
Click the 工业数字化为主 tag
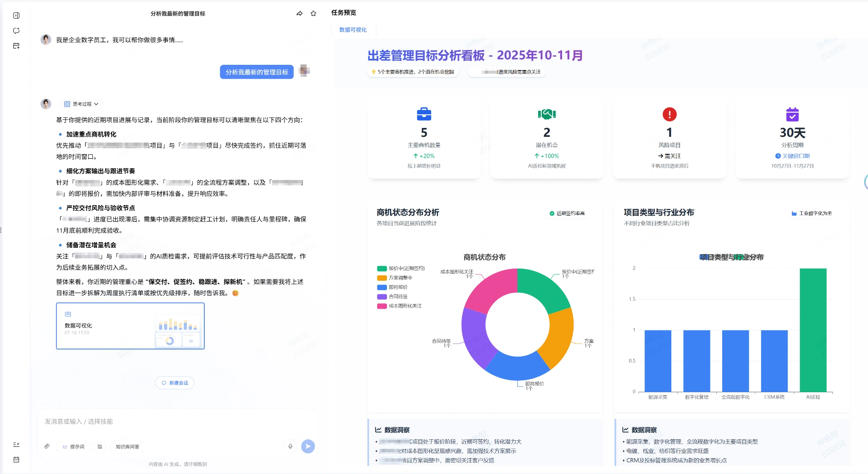pyautogui.click(x=812, y=213)
